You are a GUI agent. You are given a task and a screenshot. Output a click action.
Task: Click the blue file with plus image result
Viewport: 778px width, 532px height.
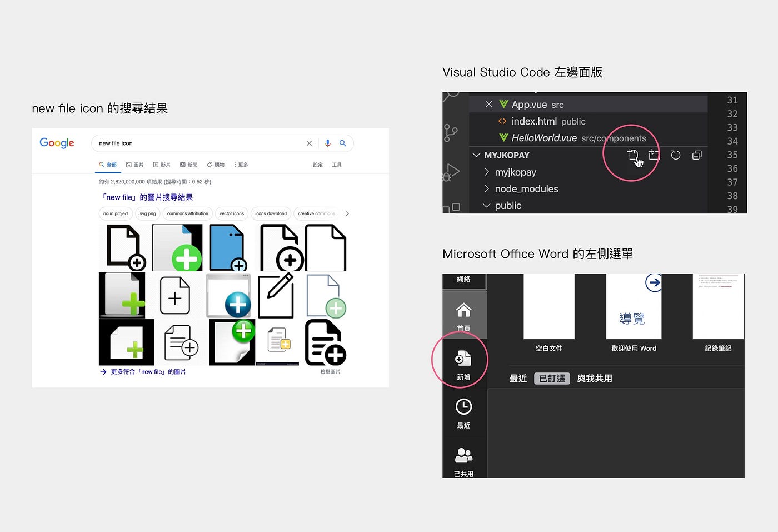tap(228, 247)
